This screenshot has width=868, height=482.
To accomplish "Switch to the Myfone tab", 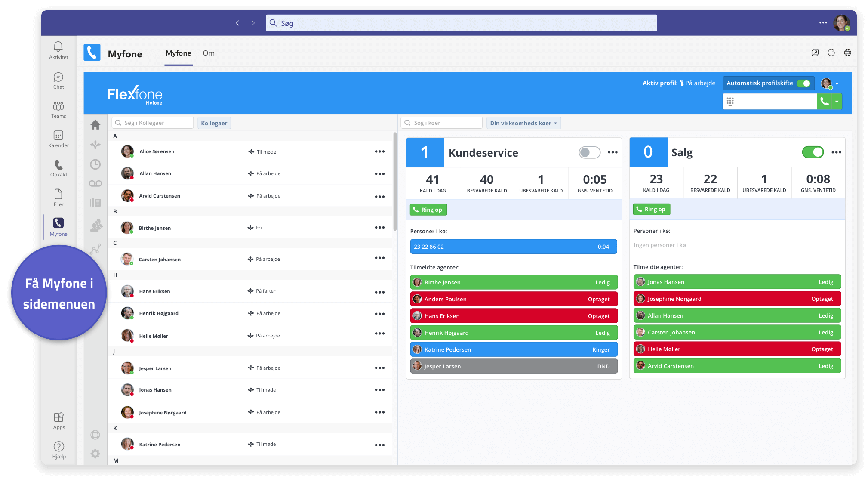I will [178, 53].
